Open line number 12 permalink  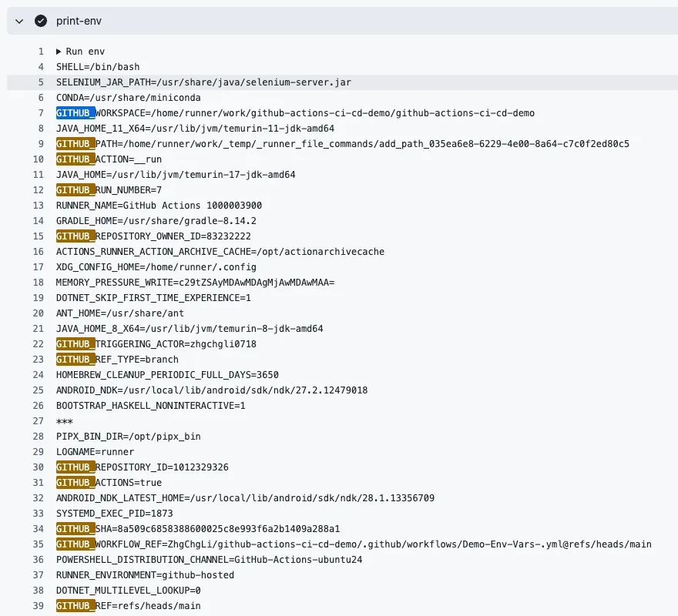[39, 190]
